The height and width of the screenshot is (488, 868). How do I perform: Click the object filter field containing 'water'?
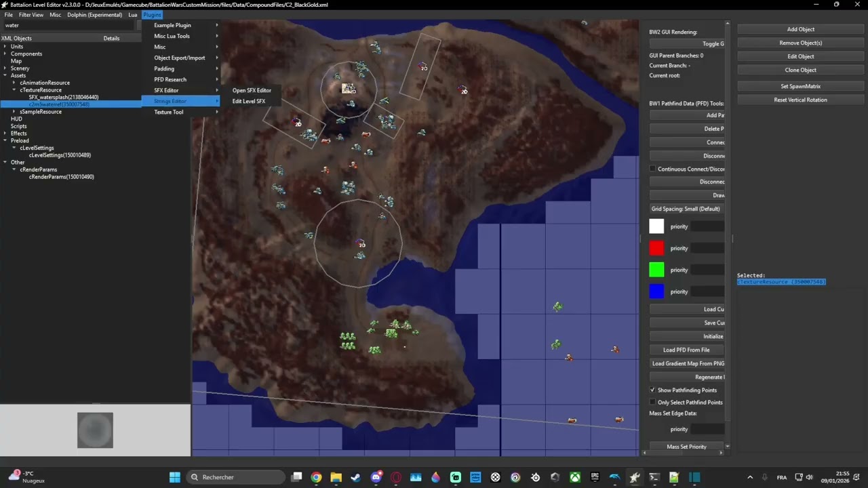tap(70, 25)
